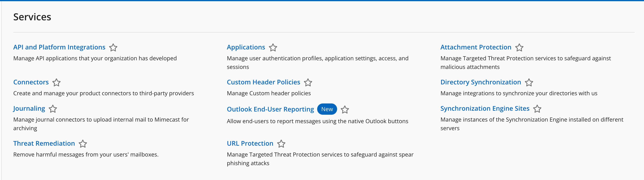Open Outlook End-User Reporting
Image resolution: width=644 pixels, height=180 pixels.
(270, 109)
